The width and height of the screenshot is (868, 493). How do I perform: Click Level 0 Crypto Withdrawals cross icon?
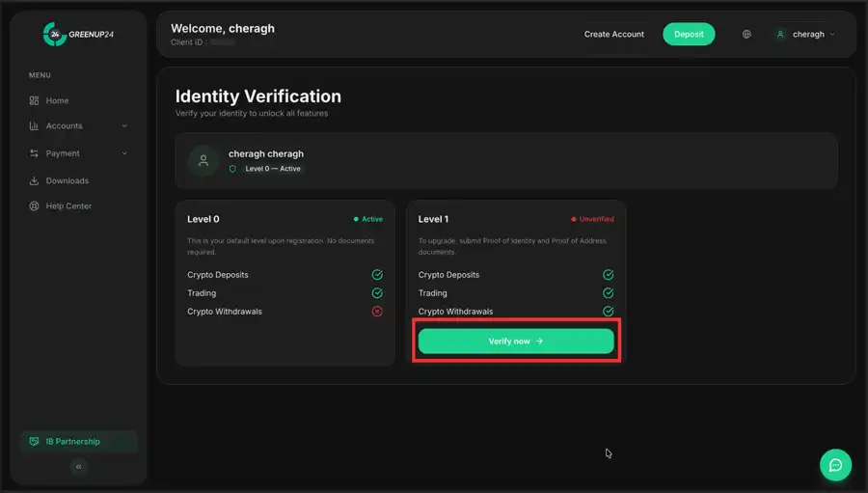click(x=377, y=312)
